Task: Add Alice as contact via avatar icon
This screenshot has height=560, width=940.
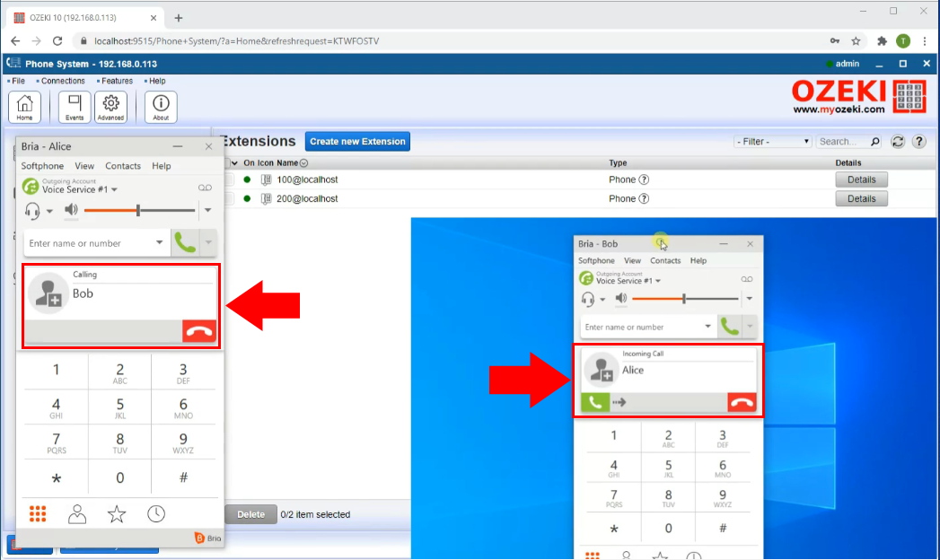Action: 602,370
